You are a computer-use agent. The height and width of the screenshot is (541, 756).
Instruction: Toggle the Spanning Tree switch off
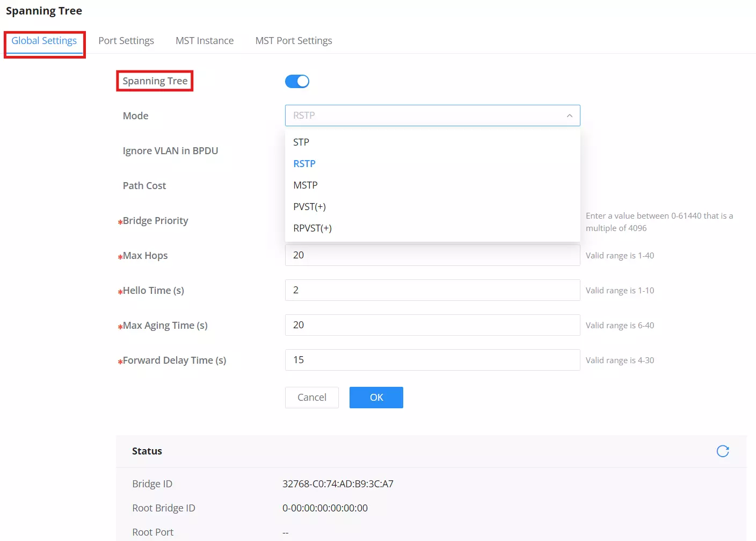(x=297, y=81)
